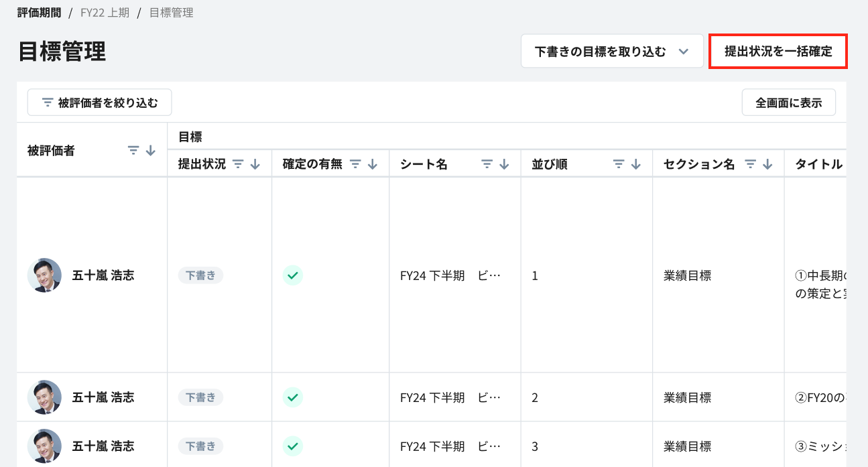The height and width of the screenshot is (467, 868).
Task: Toggle confirmed checkmark in row with 並び順 3
Action: [292, 446]
